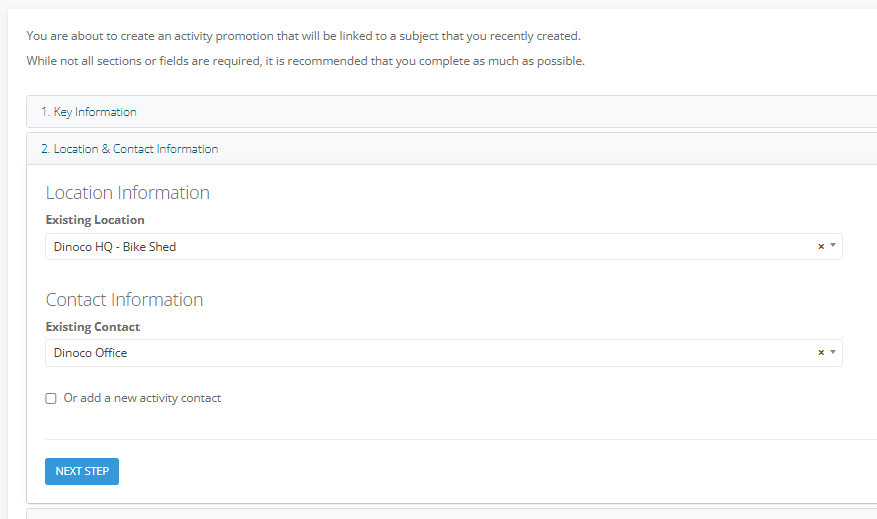Clear the Dinoco HQ - Bike Shed selection
This screenshot has width=877, height=519.
point(821,247)
